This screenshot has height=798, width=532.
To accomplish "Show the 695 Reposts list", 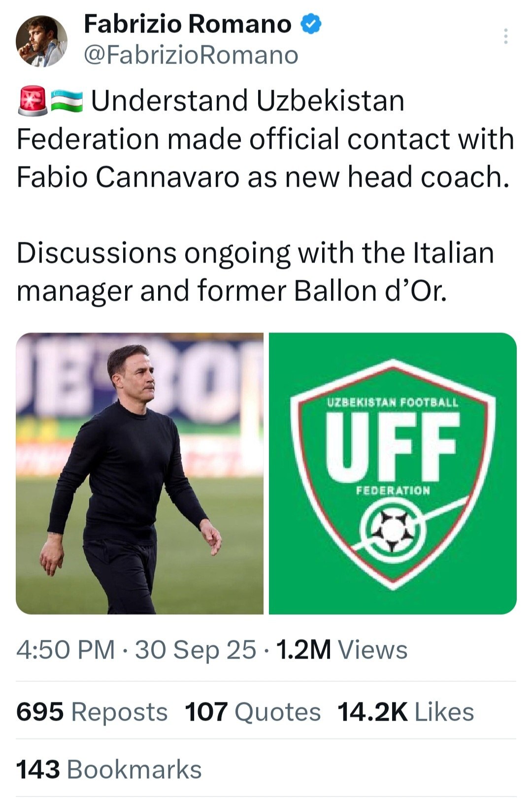I will [92, 712].
